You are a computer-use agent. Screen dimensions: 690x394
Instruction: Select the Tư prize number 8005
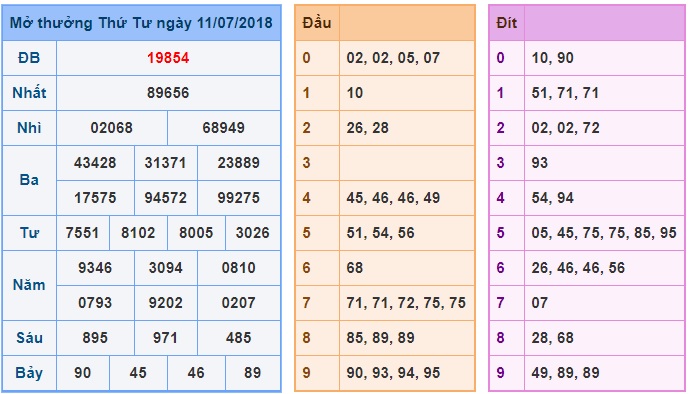pyautogui.click(x=196, y=233)
